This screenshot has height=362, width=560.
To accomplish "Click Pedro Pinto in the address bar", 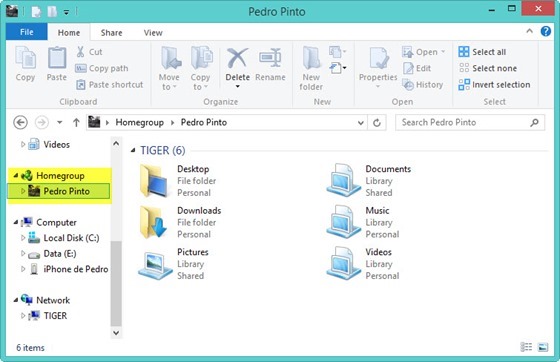I will coord(204,122).
